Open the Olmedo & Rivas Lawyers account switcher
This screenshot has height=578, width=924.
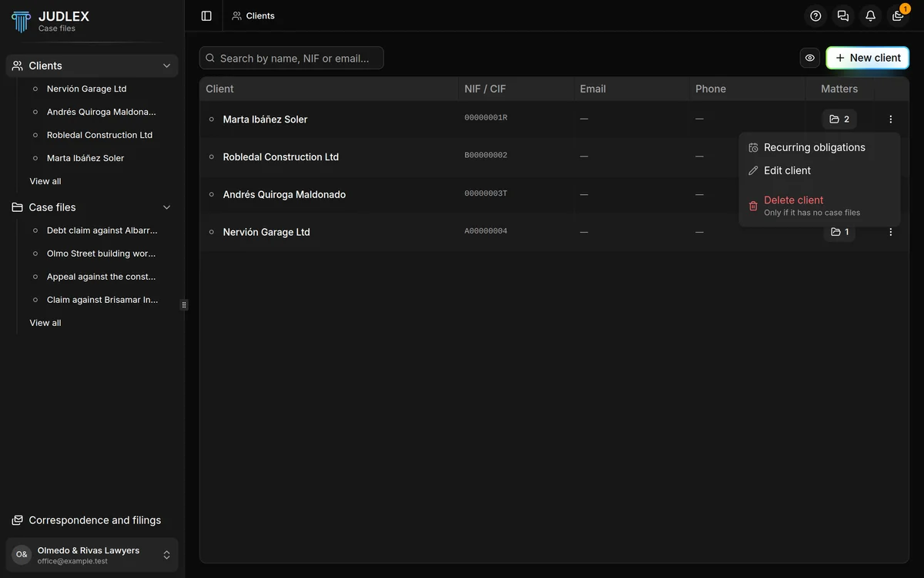click(x=92, y=555)
